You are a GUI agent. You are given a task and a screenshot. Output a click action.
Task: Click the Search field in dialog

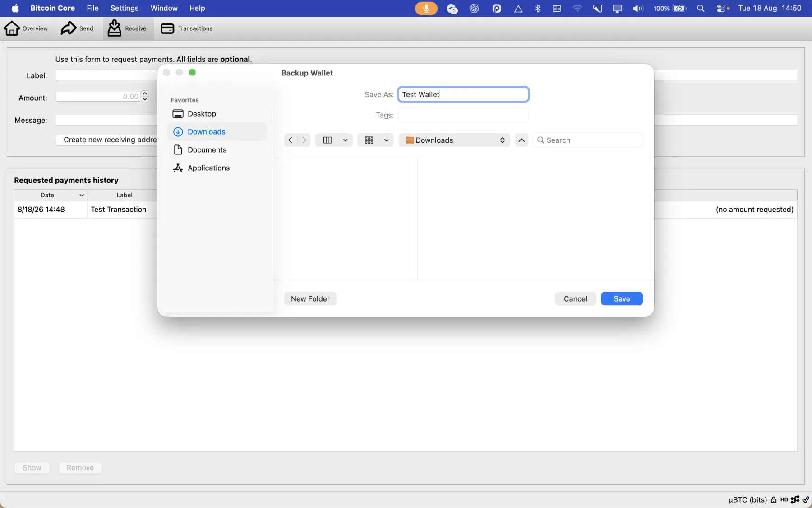[x=588, y=140]
